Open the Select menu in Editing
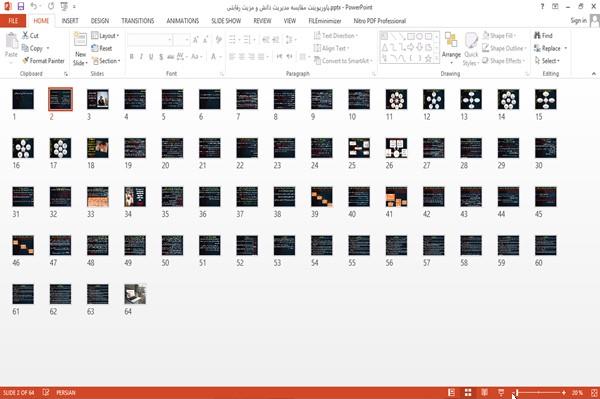This screenshot has height=399, width=600. pos(547,60)
